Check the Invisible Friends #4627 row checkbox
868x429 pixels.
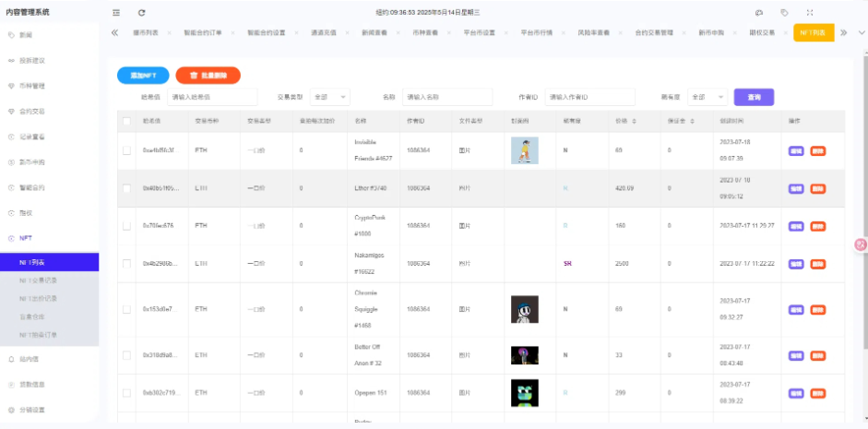pos(126,150)
